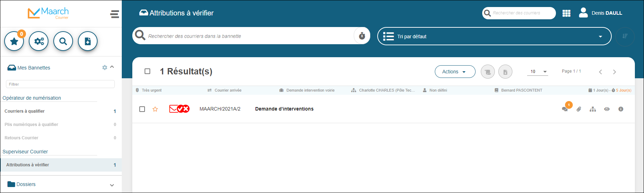Viewport: 644px width, 193px height.
Task: Preview the mail with the eye icon
Action: (x=607, y=109)
